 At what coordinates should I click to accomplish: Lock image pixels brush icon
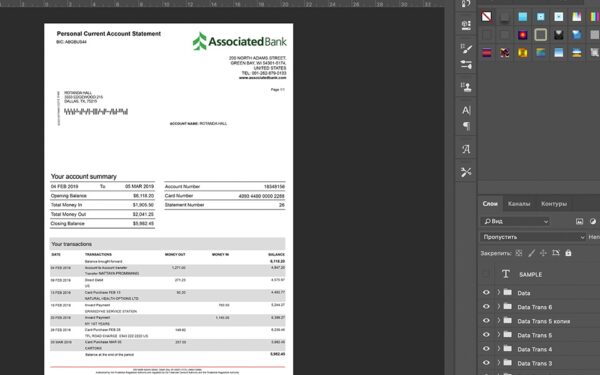click(532, 253)
